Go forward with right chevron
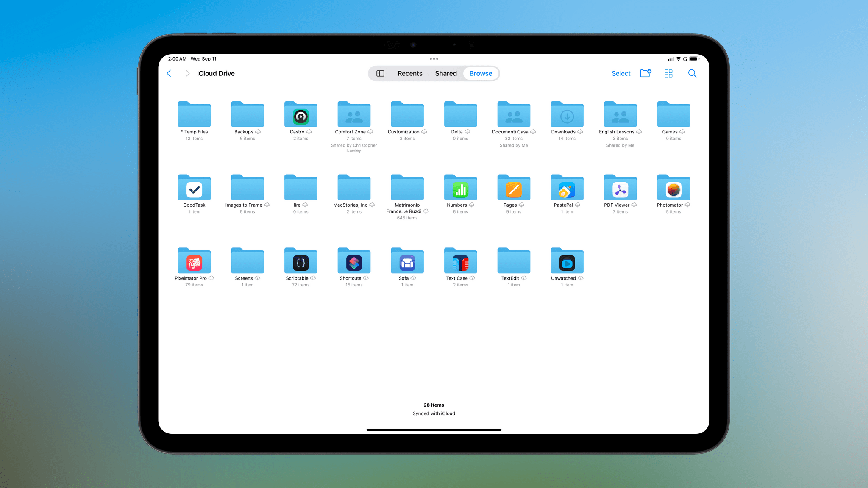The image size is (868, 488). [x=187, y=73]
